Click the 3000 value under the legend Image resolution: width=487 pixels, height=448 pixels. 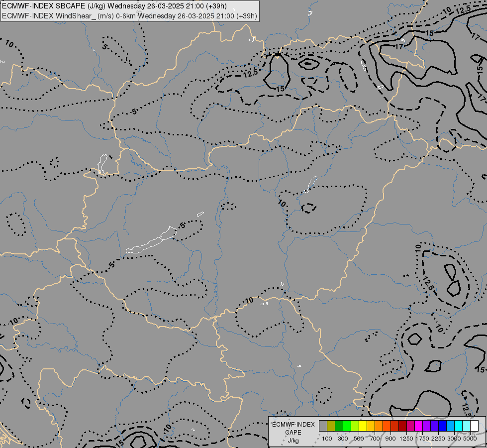[x=454, y=439]
